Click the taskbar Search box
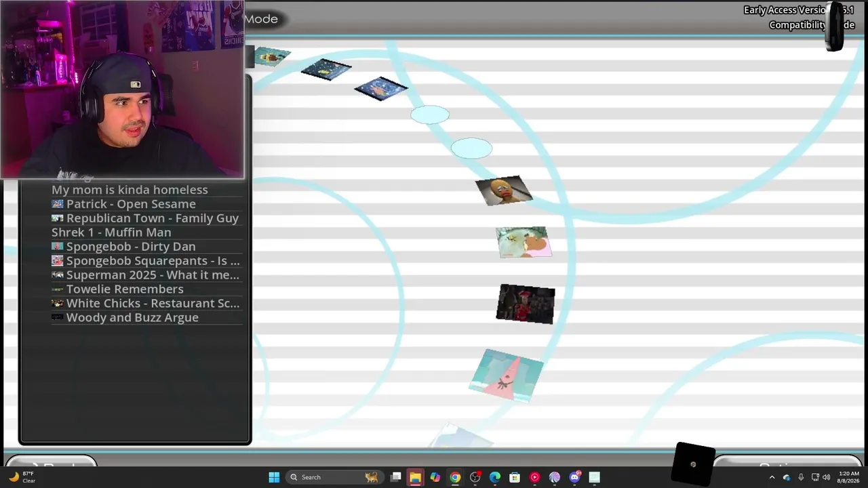 [334, 477]
